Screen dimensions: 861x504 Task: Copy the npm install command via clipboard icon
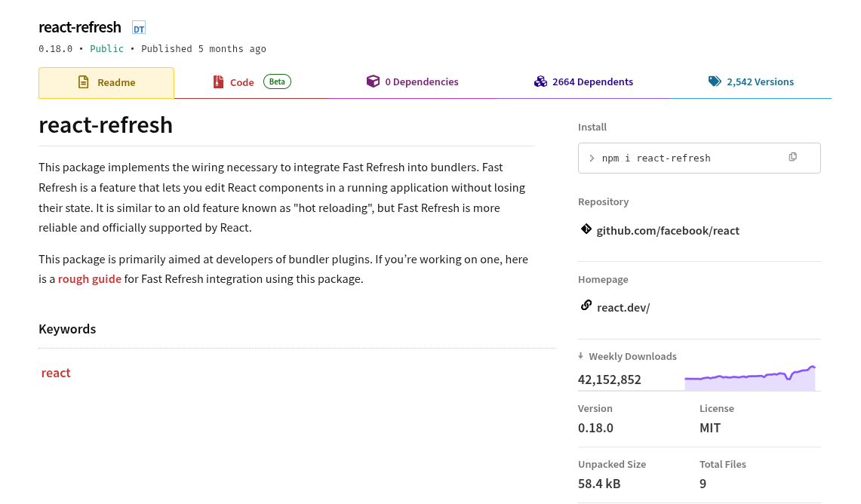pyautogui.click(x=792, y=157)
